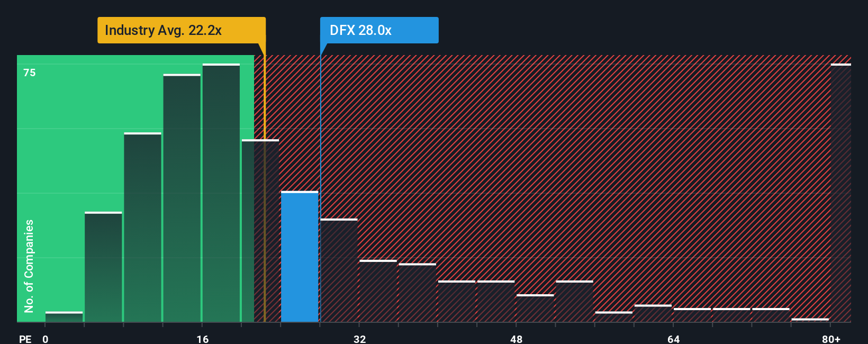Click the bar just right of the DFX bar

(339, 270)
